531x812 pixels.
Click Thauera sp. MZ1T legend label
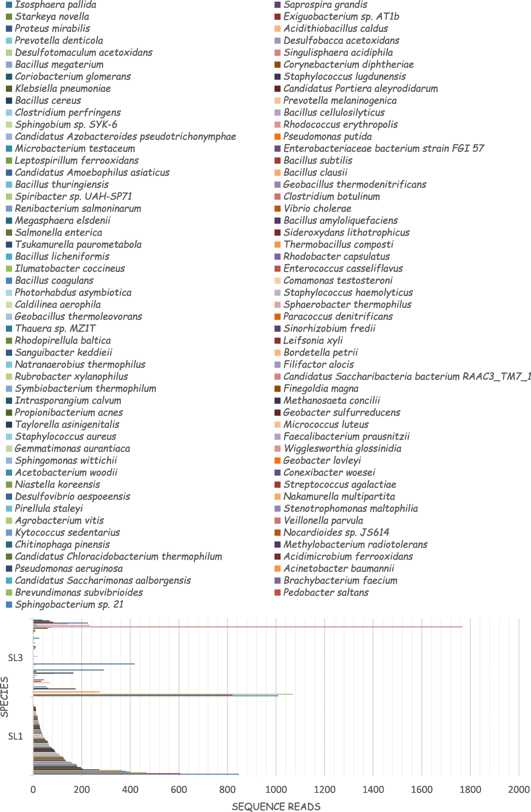tap(55, 329)
